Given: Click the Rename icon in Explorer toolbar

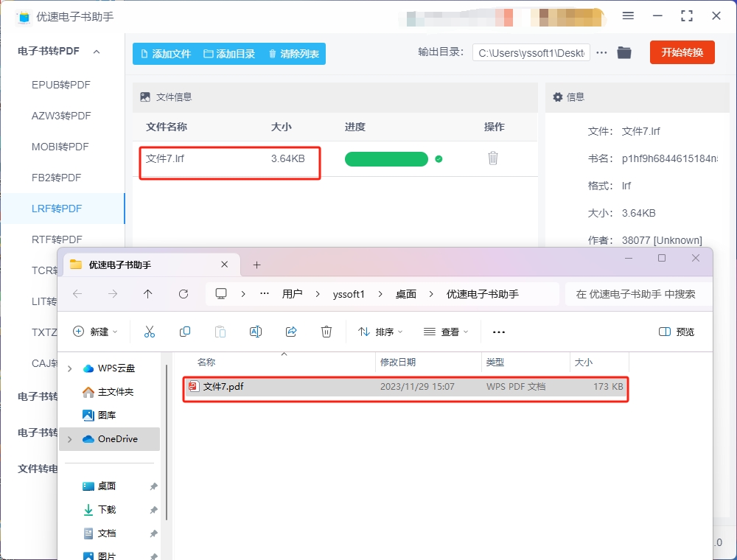Looking at the screenshot, I should pyautogui.click(x=255, y=332).
